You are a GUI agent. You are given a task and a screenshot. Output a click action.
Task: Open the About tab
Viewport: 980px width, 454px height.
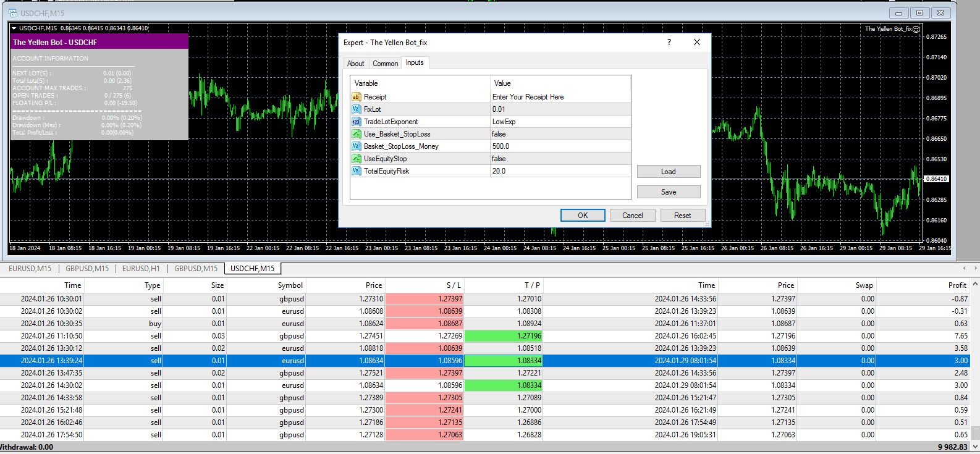click(x=356, y=64)
